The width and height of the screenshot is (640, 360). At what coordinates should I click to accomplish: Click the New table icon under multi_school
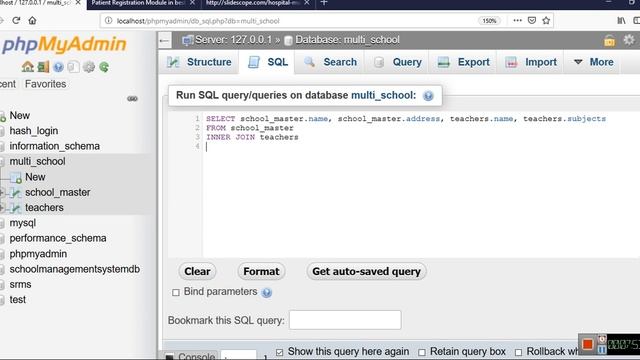pos(16,177)
